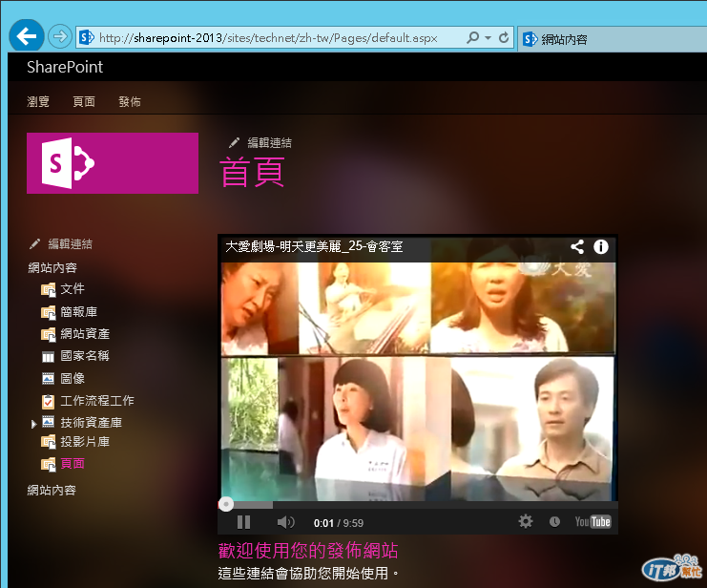This screenshot has width=707, height=588.
Task: Click the video info icon
Action: pyautogui.click(x=600, y=247)
